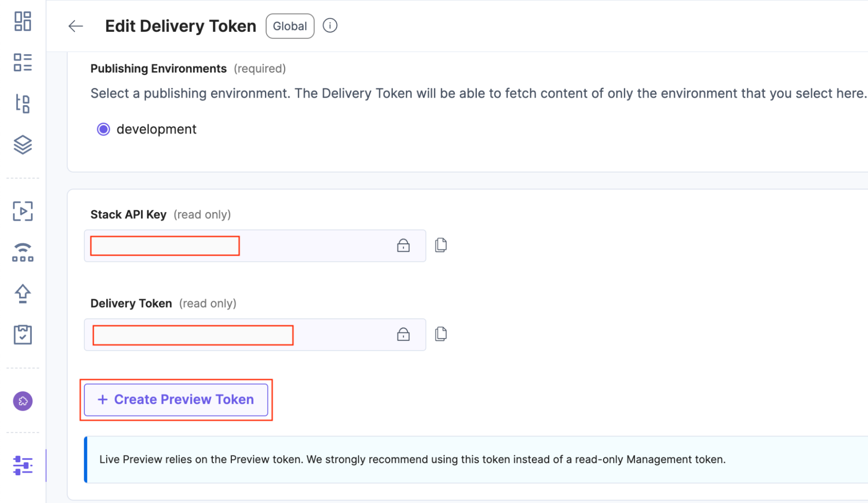Open the Content Models icon in the sidebar
This screenshot has height=503, width=868.
click(23, 104)
